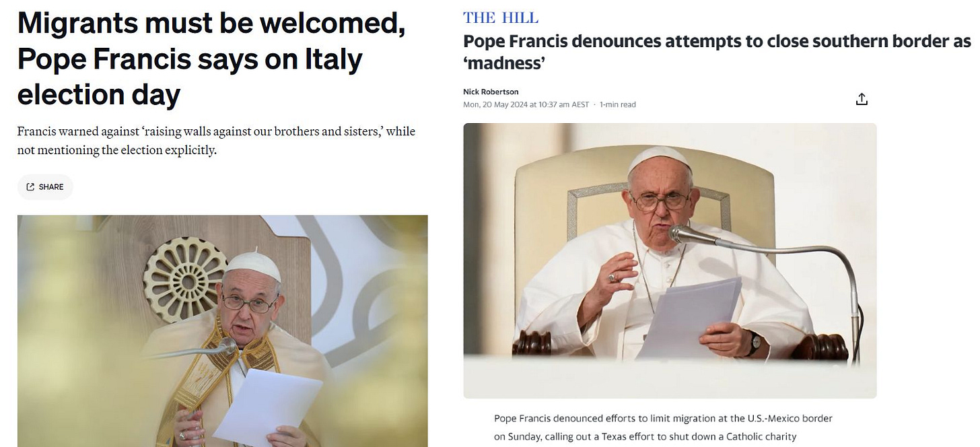980x447 pixels.
Task: Click the 'Pope Francis denounced efforts' paragraph
Action: click(663, 427)
